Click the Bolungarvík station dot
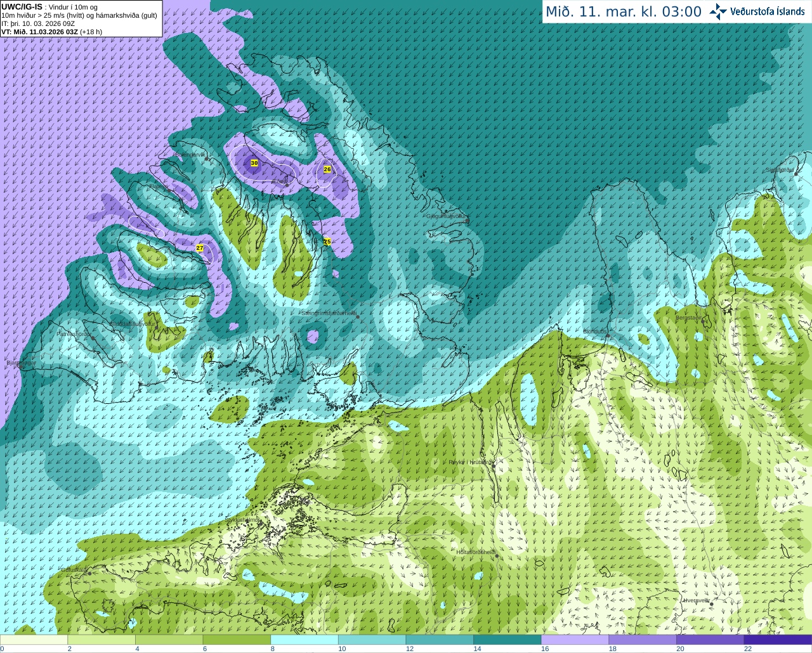 click(207, 159)
